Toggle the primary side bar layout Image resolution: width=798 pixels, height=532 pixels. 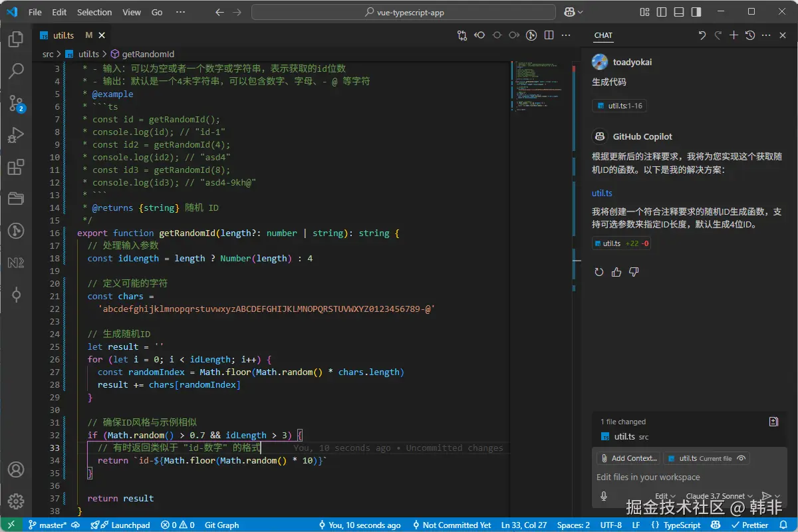pyautogui.click(x=661, y=12)
